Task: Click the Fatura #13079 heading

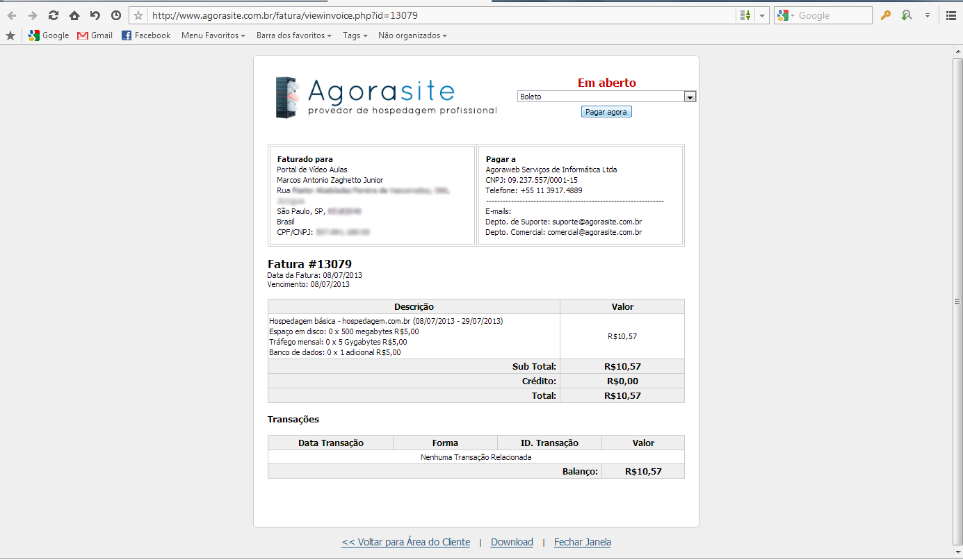Action: [309, 264]
